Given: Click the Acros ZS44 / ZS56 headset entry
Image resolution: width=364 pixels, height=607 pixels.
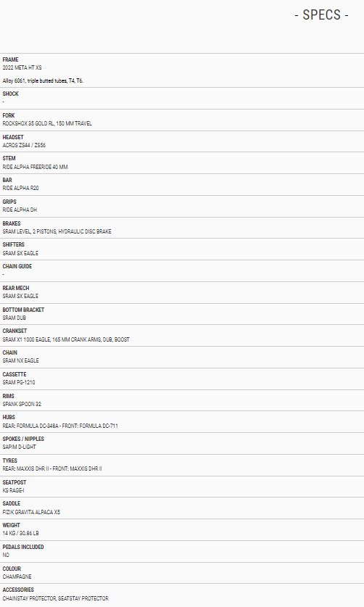Looking at the screenshot, I should point(24,145).
